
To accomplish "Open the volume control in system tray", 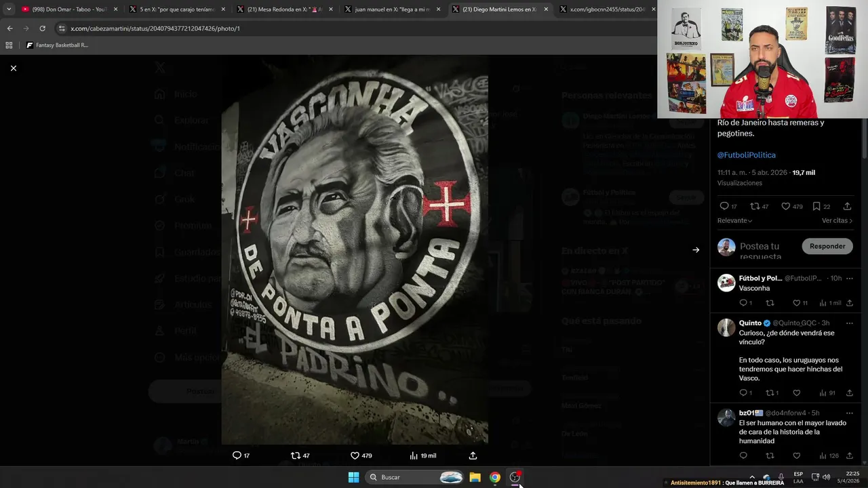I will click(x=826, y=477).
